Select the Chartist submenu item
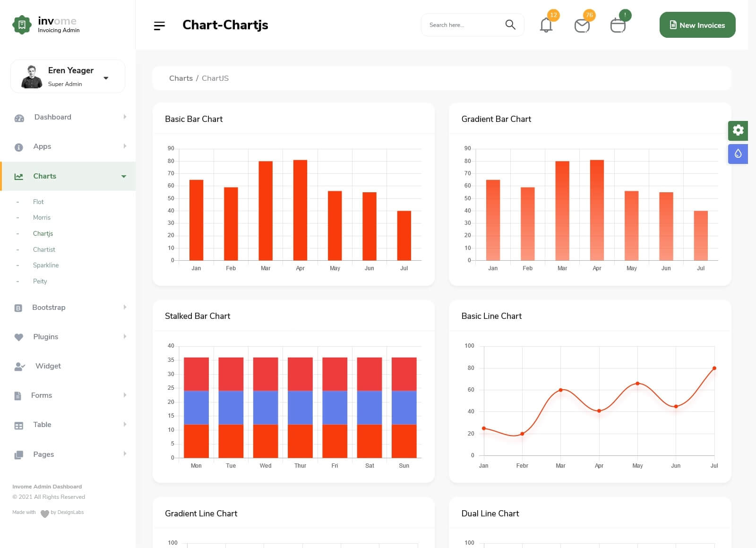Image resolution: width=756 pixels, height=548 pixels. click(x=44, y=249)
